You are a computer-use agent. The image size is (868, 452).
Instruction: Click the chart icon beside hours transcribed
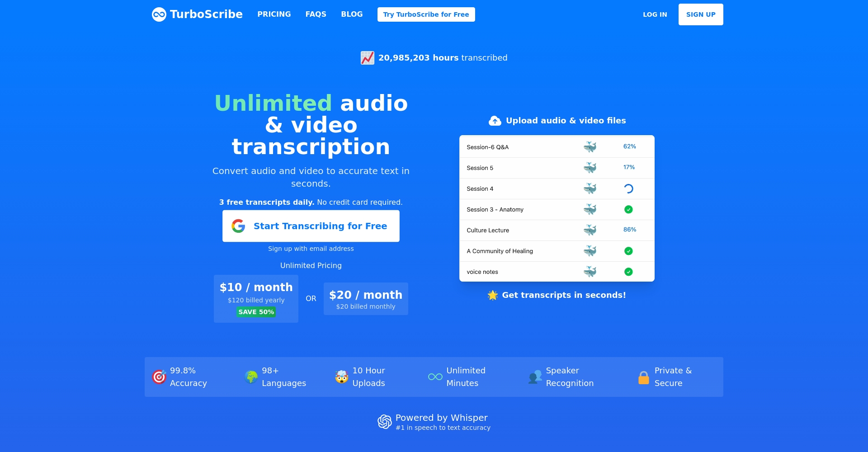[367, 58]
